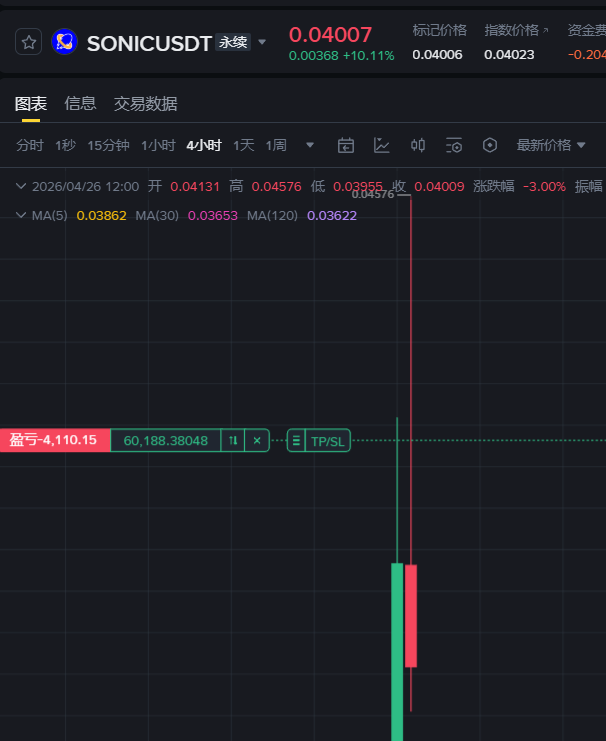Viewport: 606px width, 741px height.
Task: Switch to the 图表 tab
Action: pyautogui.click(x=31, y=103)
